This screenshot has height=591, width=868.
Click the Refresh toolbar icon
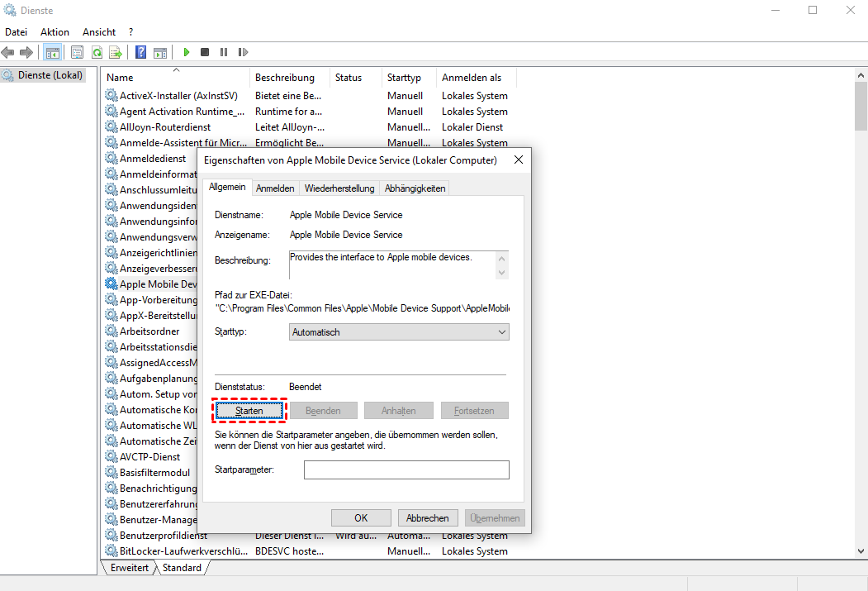coord(97,52)
